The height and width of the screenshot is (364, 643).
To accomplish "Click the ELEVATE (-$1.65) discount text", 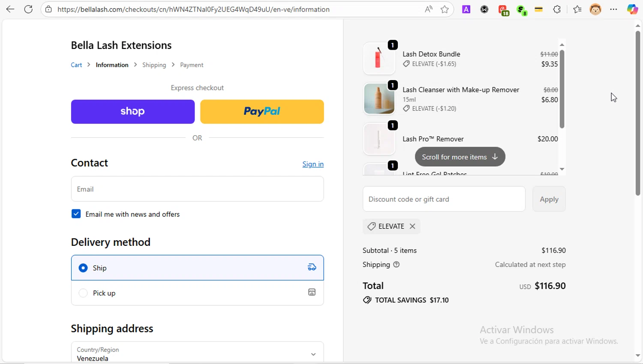I will pyautogui.click(x=434, y=64).
